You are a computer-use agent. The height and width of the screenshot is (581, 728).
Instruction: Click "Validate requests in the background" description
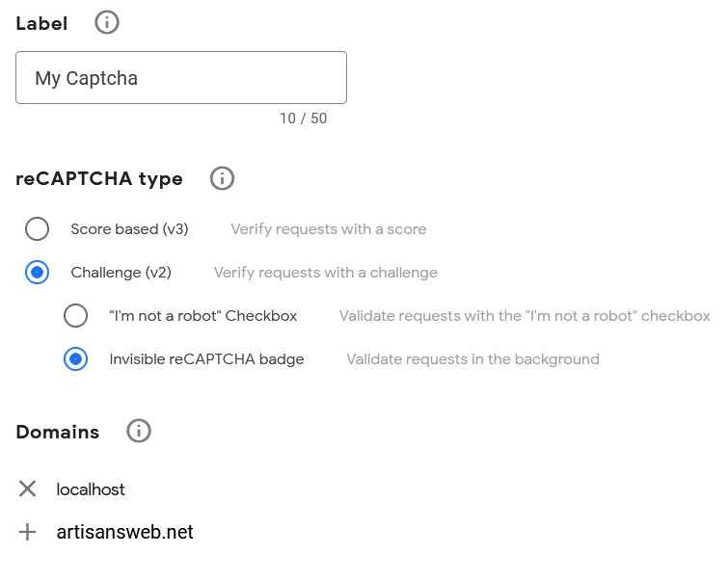click(x=472, y=359)
